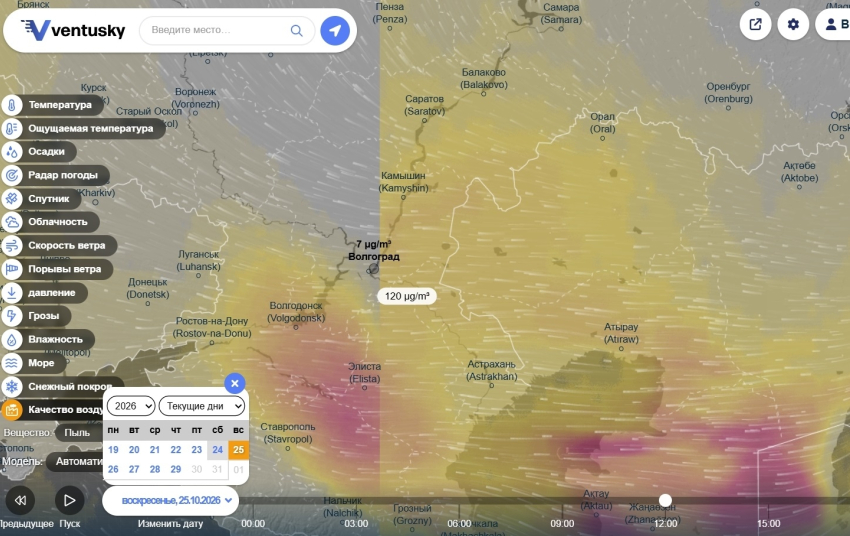The image size is (850, 536).
Task: Open the Качество воздуха layer label
Action: pyautogui.click(x=66, y=410)
